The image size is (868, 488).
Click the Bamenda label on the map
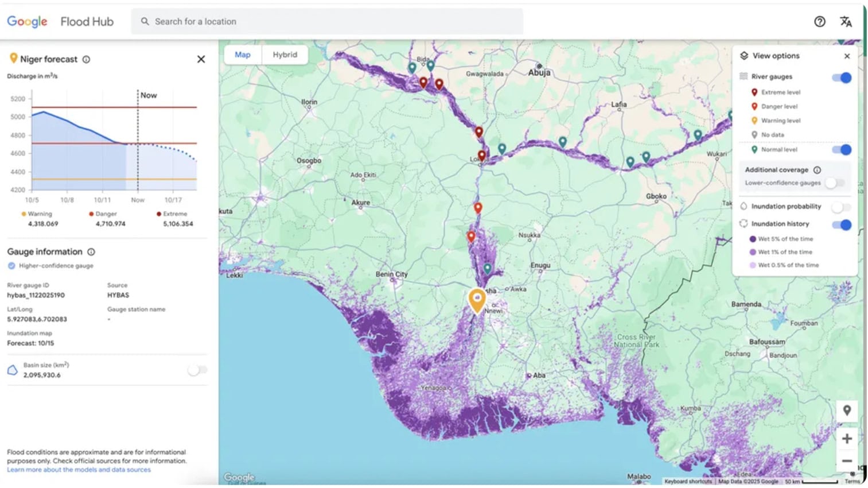tap(746, 304)
